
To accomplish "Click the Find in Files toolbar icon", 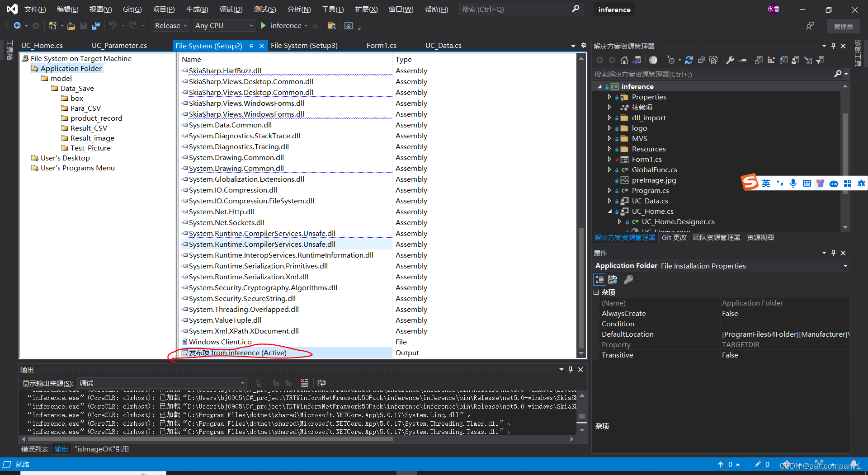I will pyautogui.click(x=331, y=26).
